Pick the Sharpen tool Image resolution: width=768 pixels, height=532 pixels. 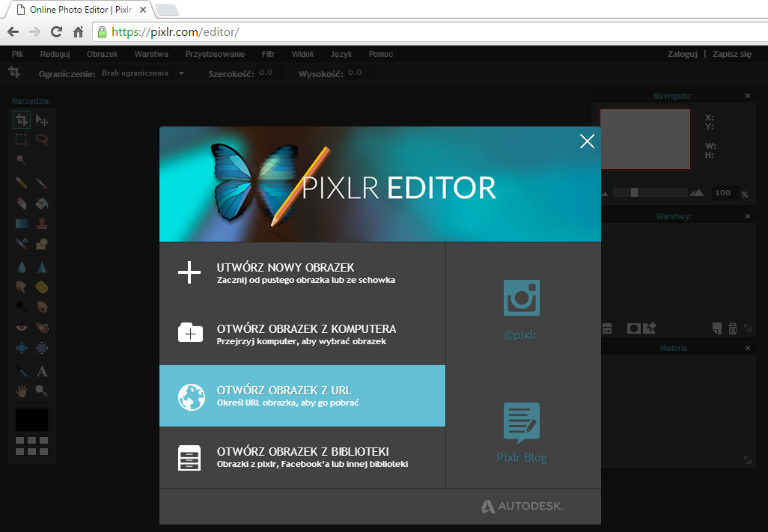(x=42, y=267)
